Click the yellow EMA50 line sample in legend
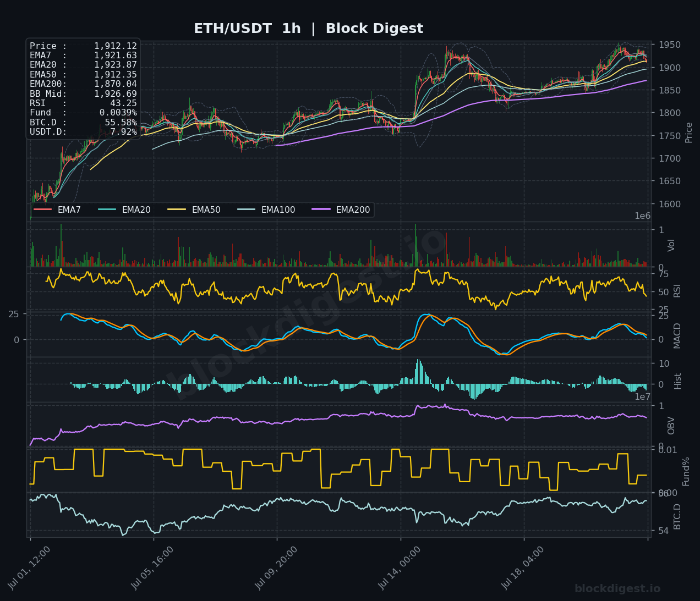The height and width of the screenshot is (601, 700). pos(177,209)
